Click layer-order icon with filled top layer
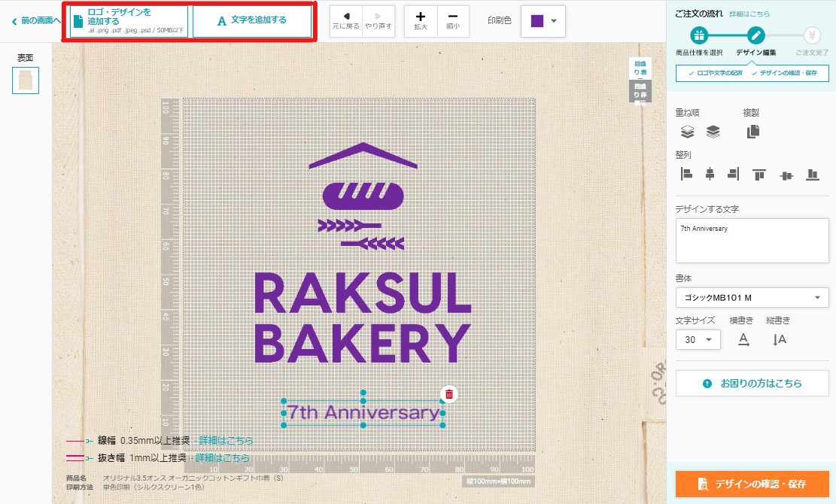The image size is (836, 504). (713, 132)
